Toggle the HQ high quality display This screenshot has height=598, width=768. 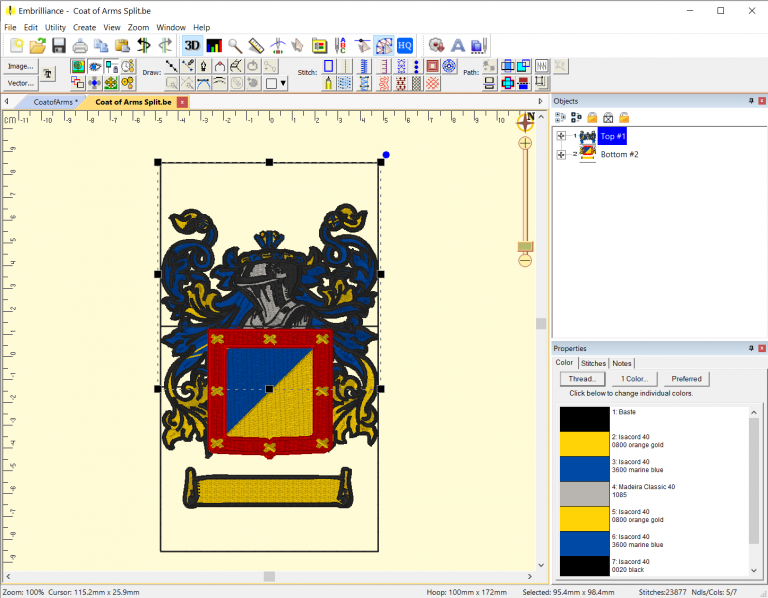pyautogui.click(x=404, y=45)
